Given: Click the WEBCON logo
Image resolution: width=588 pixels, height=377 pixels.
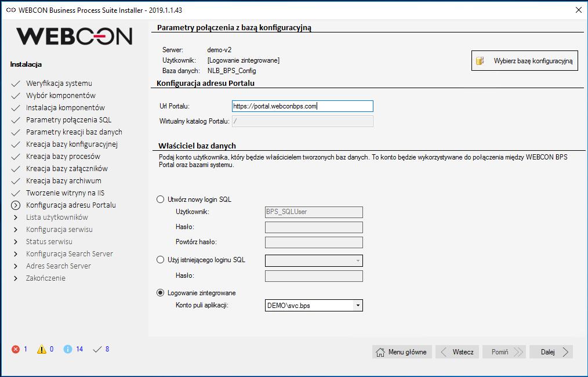Looking at the screenshot, I should (74, 37).
